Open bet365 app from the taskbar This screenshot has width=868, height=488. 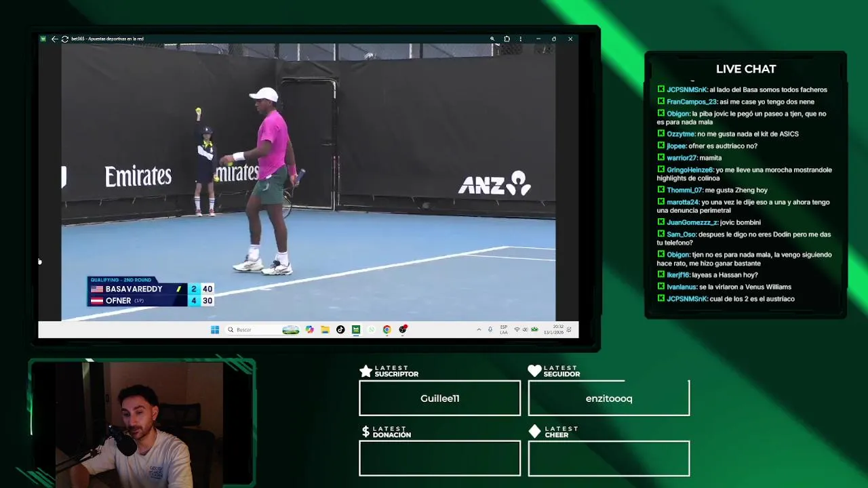356,329
